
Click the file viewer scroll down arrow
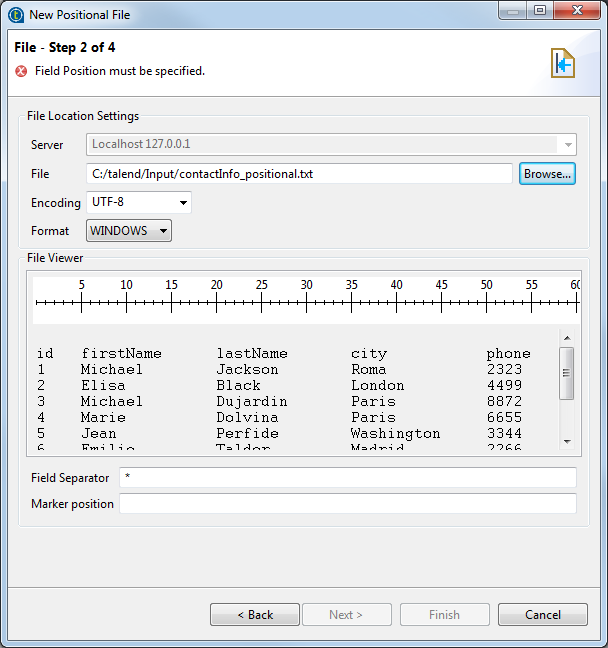(567, 441)
